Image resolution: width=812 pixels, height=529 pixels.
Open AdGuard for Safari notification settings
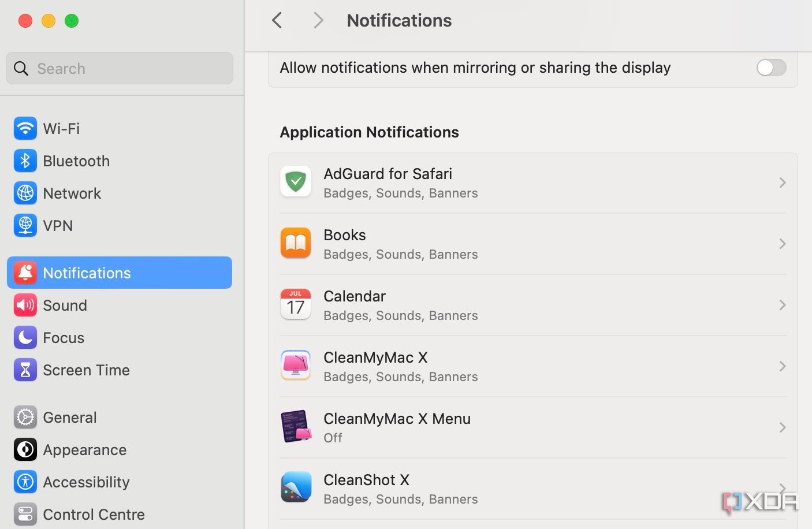(532, 182)
